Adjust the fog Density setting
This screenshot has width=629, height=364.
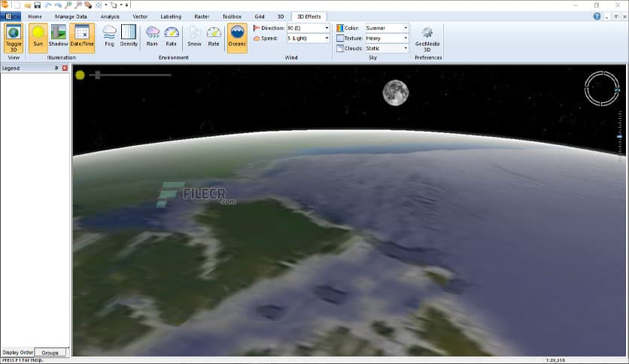(x=129, y=36)
